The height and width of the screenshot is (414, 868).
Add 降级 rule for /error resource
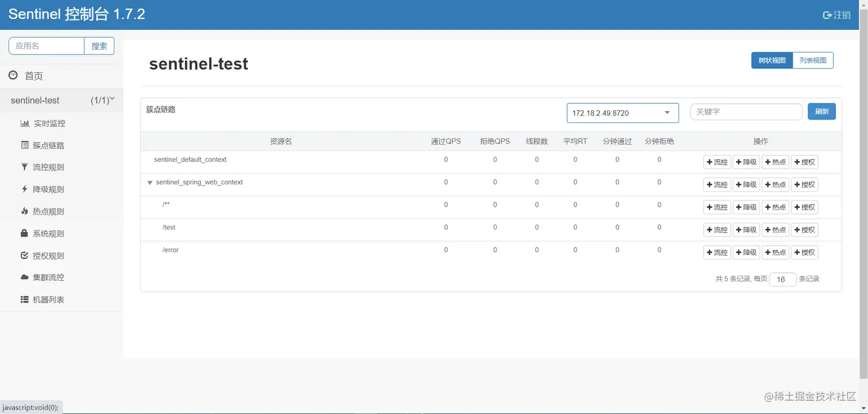point(746,252)
